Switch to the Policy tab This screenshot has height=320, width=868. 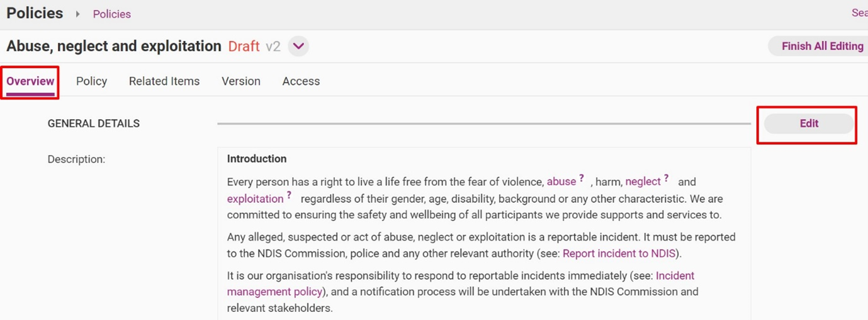[x=91, y=81]
